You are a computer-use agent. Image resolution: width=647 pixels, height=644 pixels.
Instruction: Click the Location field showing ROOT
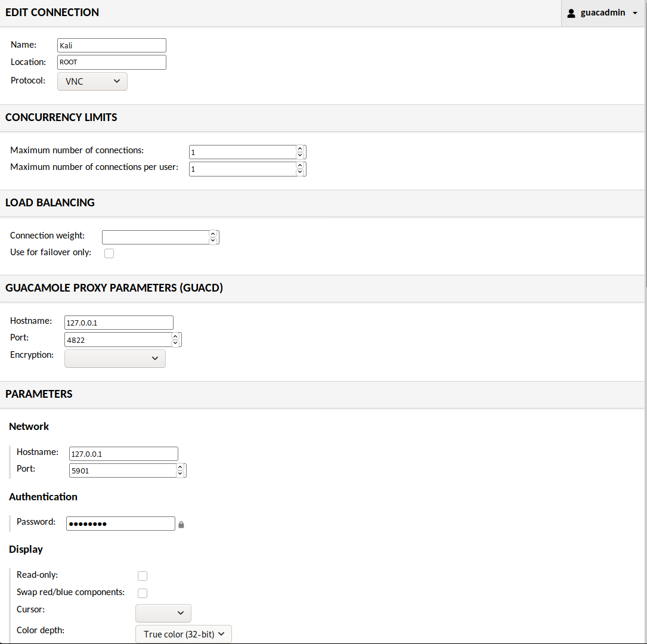tap(112, 62)
